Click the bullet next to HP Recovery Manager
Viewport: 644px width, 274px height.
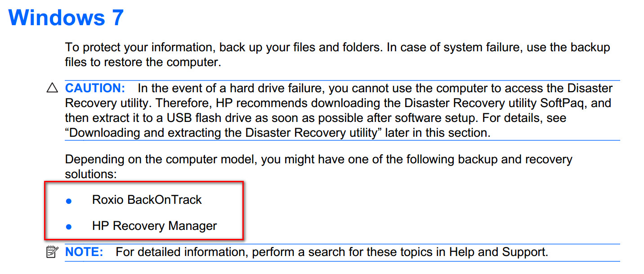click(x=69, y=226)
